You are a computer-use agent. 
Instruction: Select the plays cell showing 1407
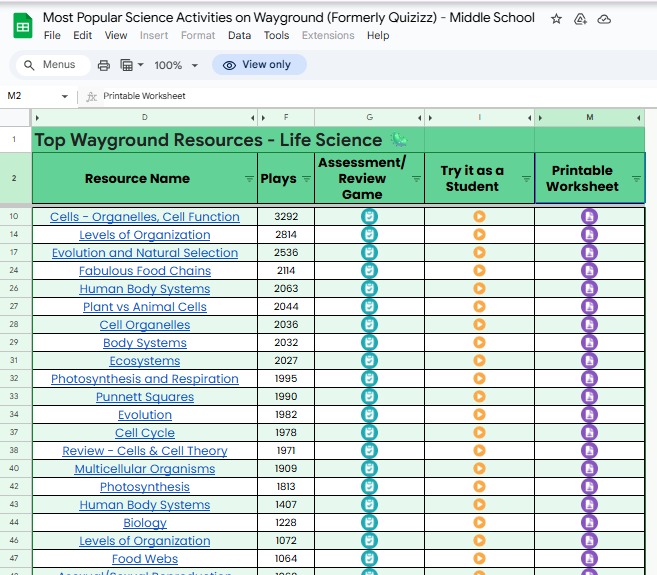click(x=286, y=505)
